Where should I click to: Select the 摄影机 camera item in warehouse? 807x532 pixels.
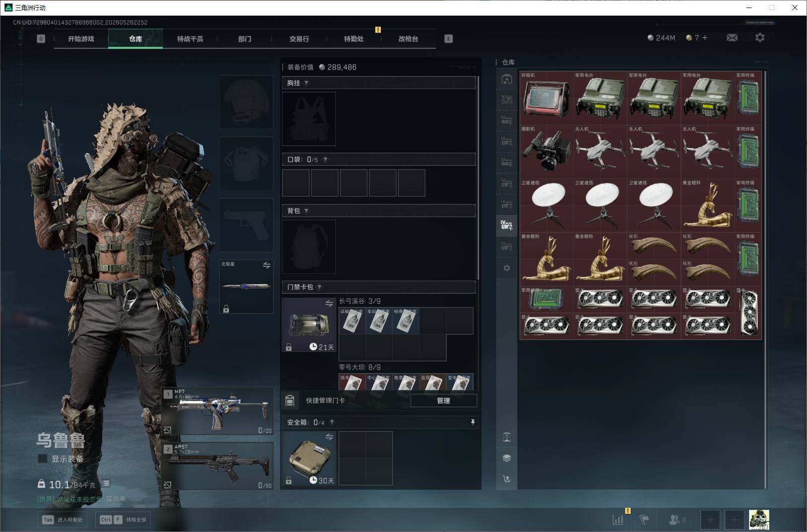(547, 152)
